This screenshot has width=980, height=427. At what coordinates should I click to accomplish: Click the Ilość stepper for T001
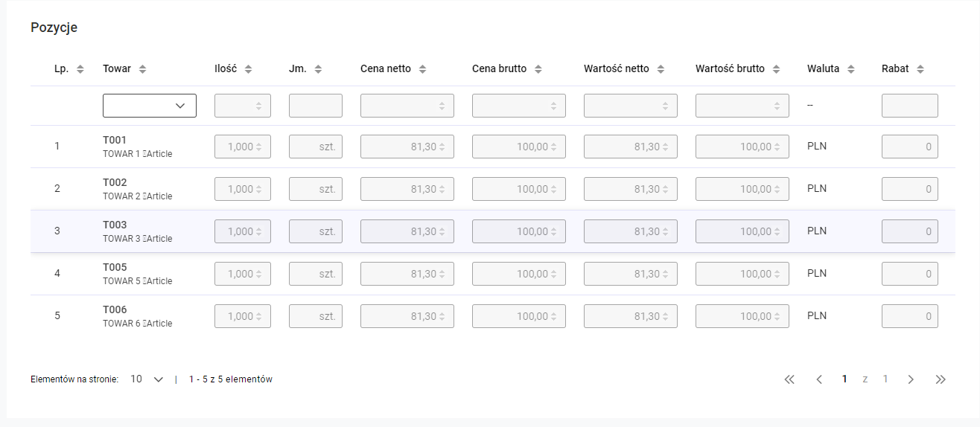tap(258, 147)
